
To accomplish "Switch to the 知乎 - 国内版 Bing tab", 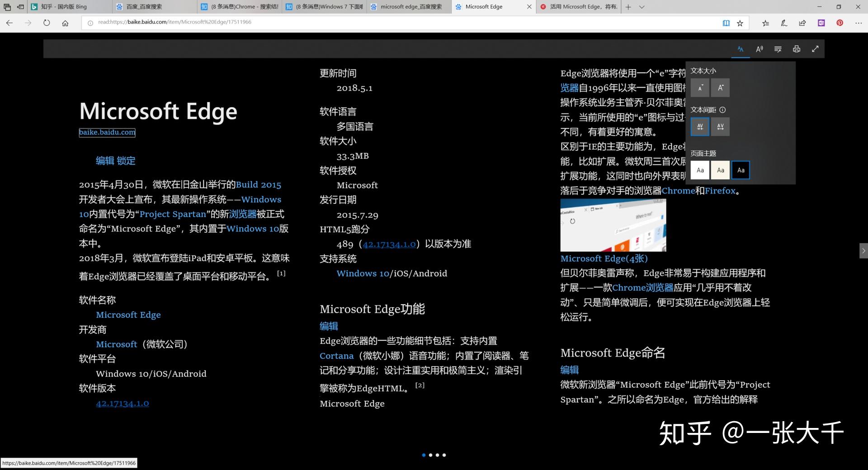I will pos(70,7).
